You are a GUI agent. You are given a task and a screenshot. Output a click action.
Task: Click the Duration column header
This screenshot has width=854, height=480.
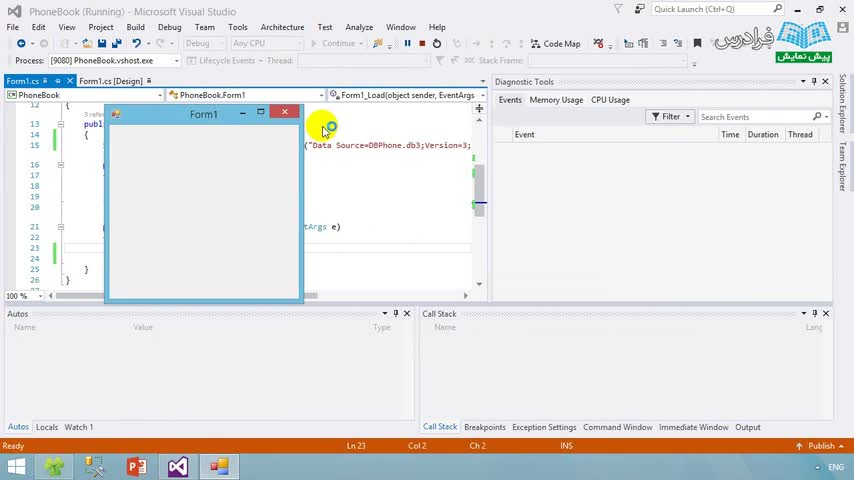pos(763,135)
